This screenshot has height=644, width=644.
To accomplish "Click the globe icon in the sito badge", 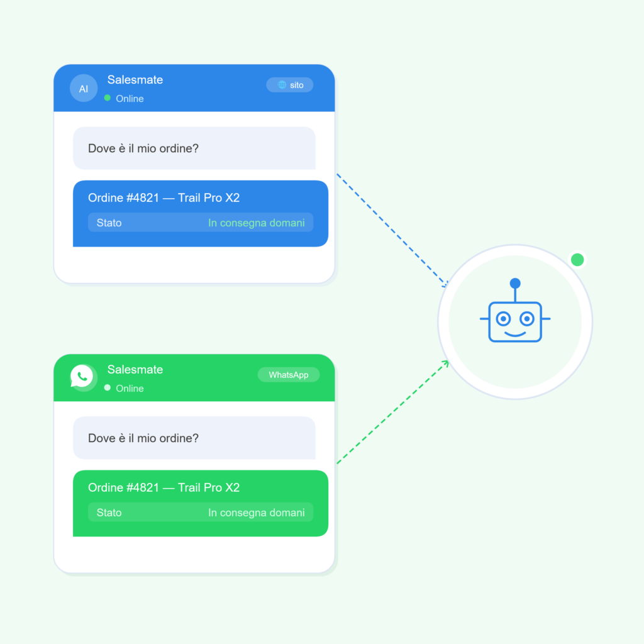I will coord(282,85).
